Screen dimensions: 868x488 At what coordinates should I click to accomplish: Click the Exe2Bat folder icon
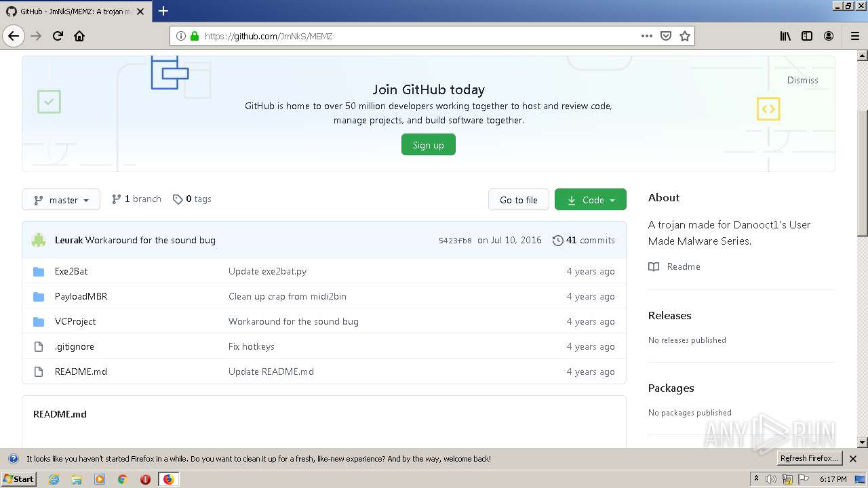coord(39,271)
